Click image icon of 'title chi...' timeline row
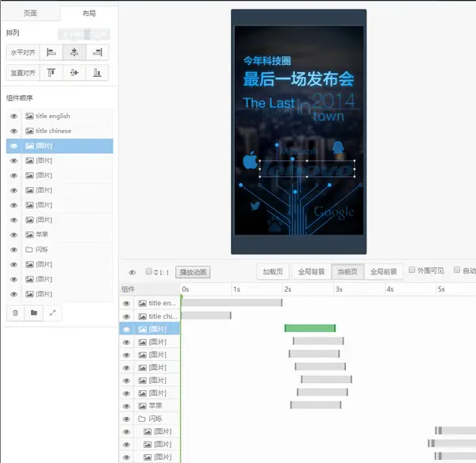Image resolution: width=476 pixels, height=463 pixels. tap(142, 316)
